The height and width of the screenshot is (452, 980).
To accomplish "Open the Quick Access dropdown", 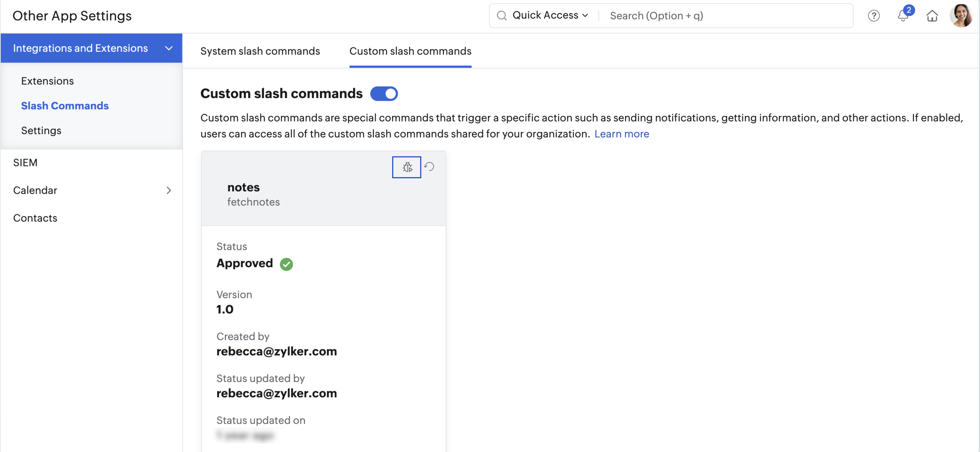I will 550,15.
